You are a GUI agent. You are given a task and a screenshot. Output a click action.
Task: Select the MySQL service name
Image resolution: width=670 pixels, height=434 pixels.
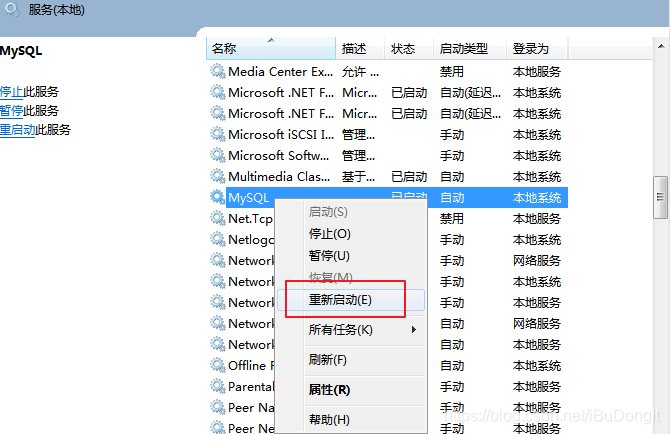(x=249, y=197)
